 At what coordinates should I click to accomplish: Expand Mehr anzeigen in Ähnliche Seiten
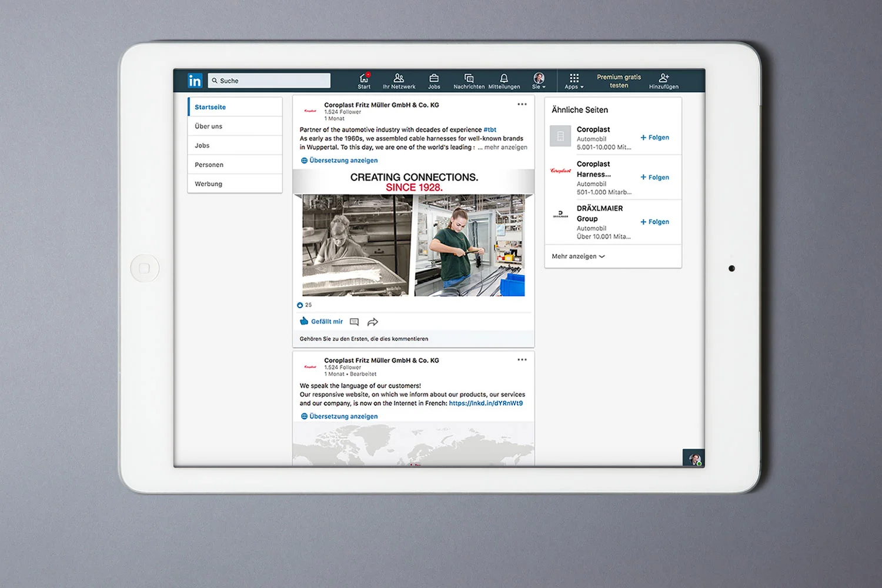coord(578,256)
